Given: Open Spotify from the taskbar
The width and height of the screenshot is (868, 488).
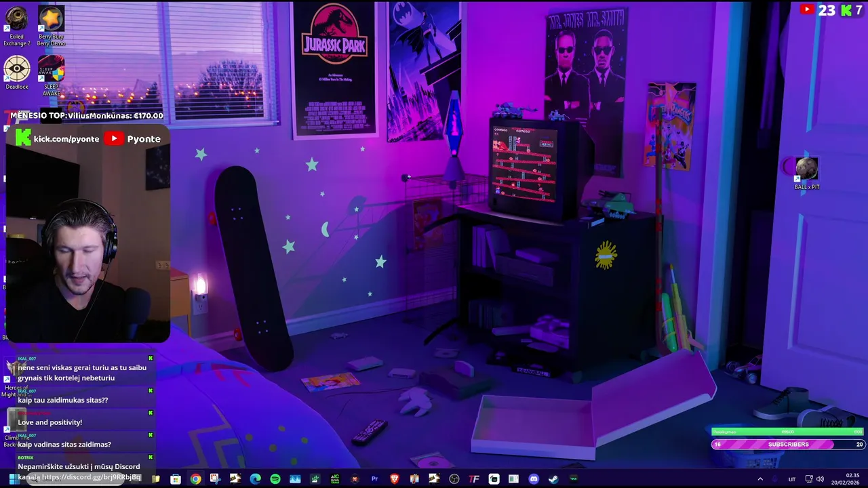Looking at the screenshot, I should tap(275, 479).
